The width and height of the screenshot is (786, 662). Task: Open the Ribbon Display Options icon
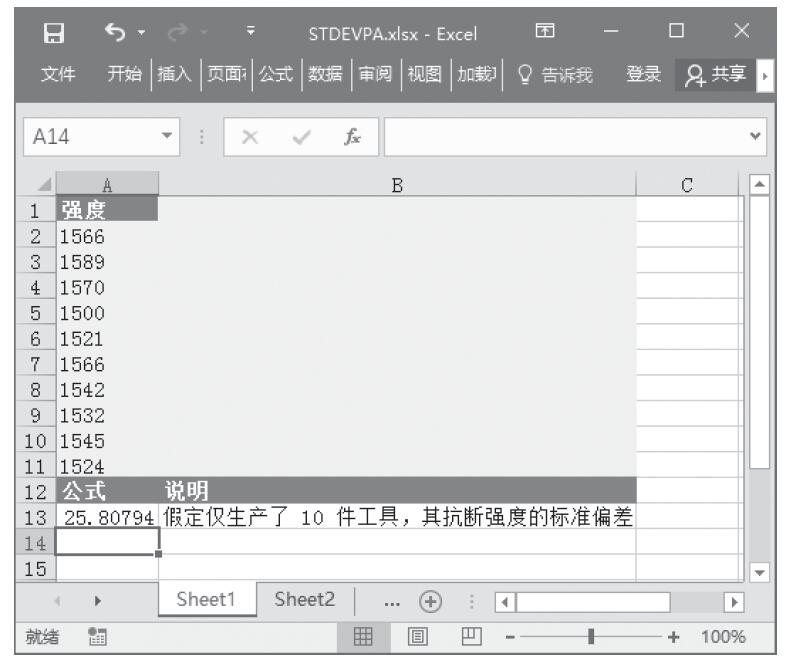coord(546,36)
